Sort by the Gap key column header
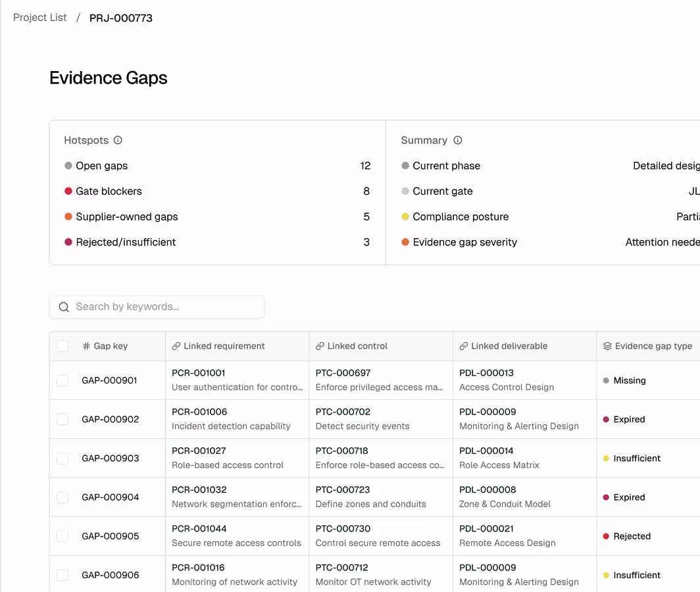Image resolution: width=700 pixels, height=592 pixels. (x=111, y=346)
